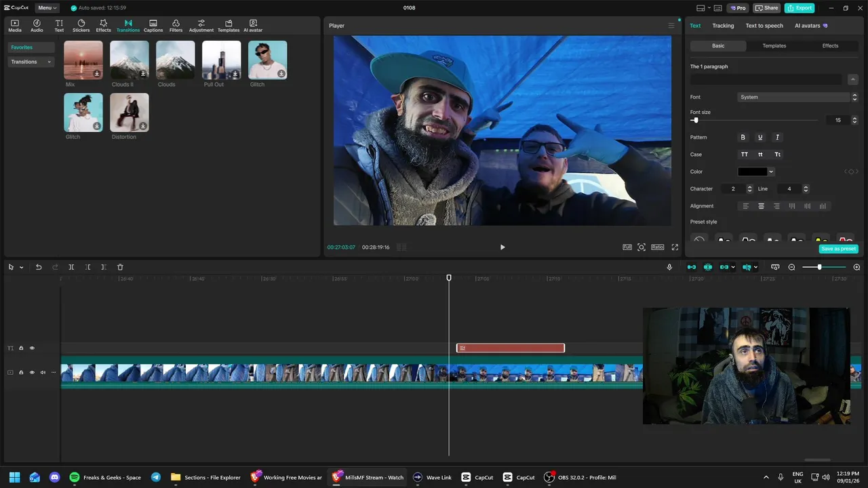Image resolution: width=868 pixels, height=488 pixels.
Task: Open the Effects panel
Action: 103,26
